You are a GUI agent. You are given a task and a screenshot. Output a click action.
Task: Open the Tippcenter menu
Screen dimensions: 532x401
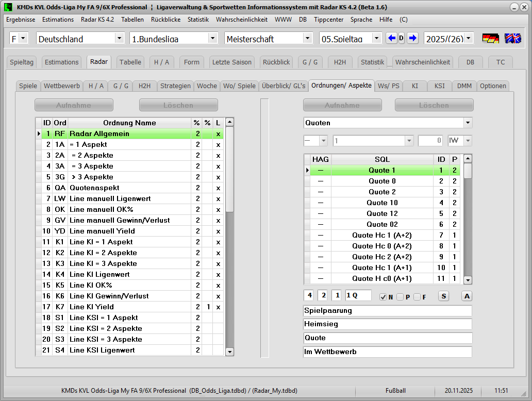coord(328,20)
